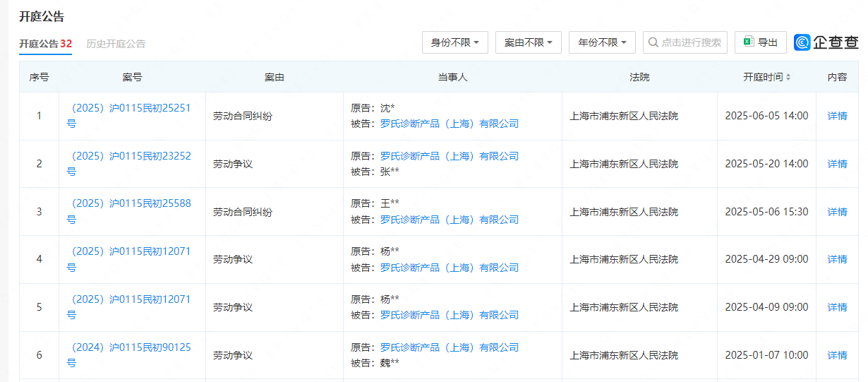Image resolution: width=868 pixels, height=382 pixels.
Task: Open the 案由不限 dropdown
Action: pyautogui.click(x=529, y=42)
